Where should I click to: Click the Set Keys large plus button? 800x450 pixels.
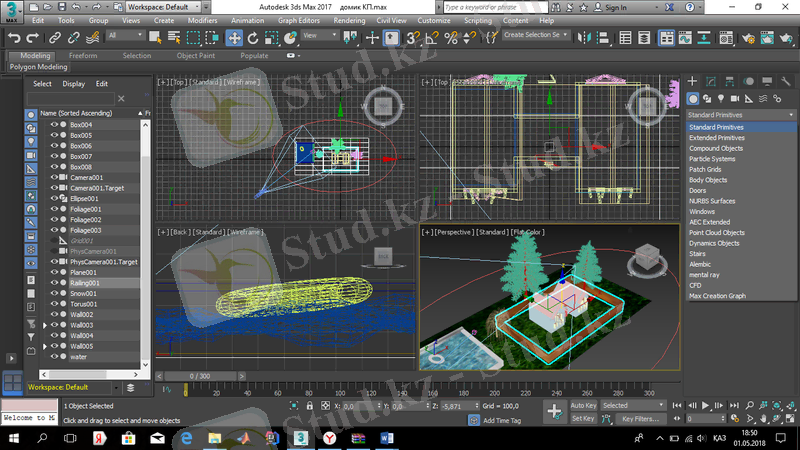pos(555,411)
